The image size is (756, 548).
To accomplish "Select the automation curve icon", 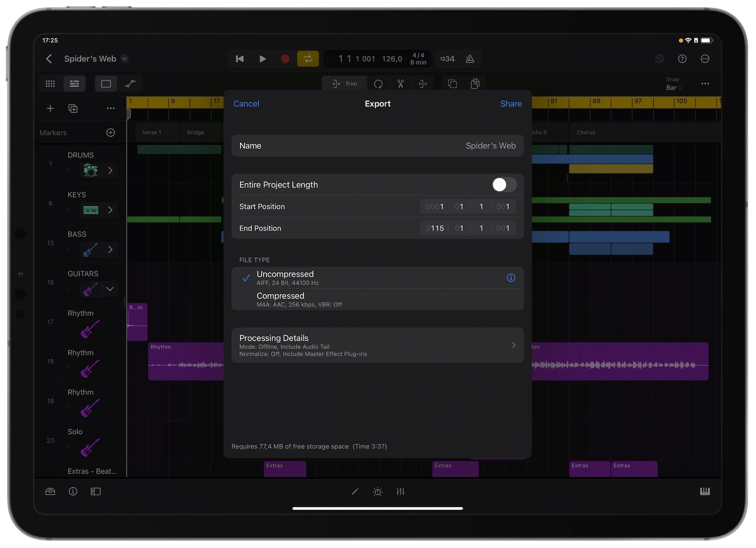I will (130, 84).
